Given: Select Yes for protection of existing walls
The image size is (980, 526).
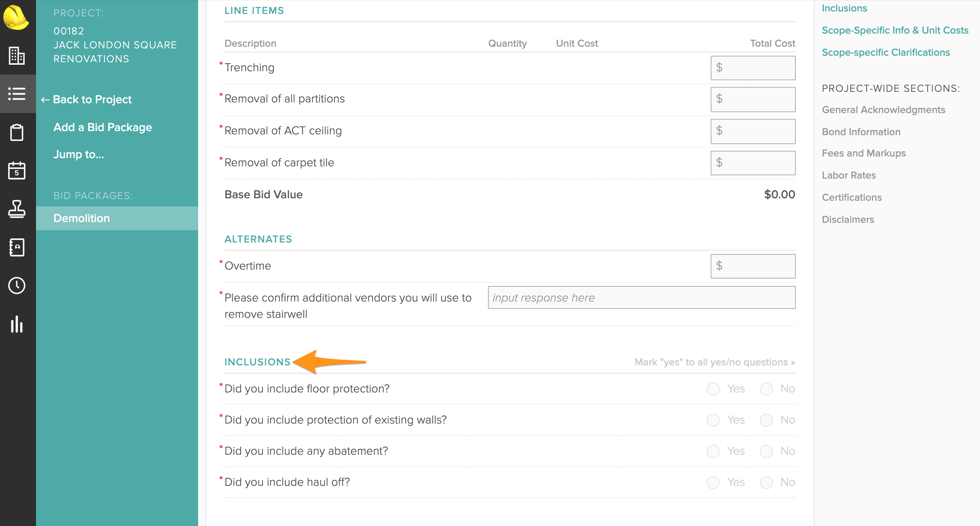Looking at the screenshot, I should point(713,420).
